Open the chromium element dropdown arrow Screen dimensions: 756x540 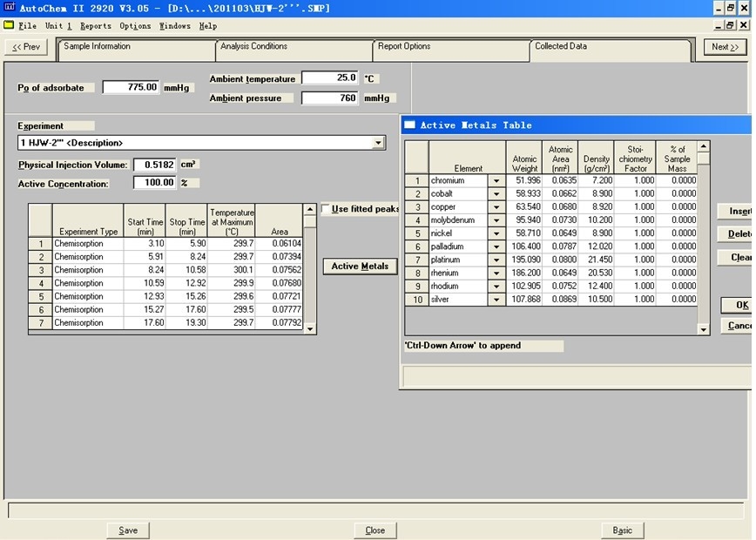tap(496, 181)
